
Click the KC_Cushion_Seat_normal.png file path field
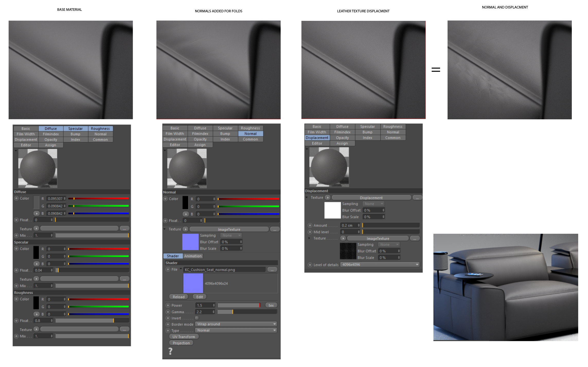(224, 270)
